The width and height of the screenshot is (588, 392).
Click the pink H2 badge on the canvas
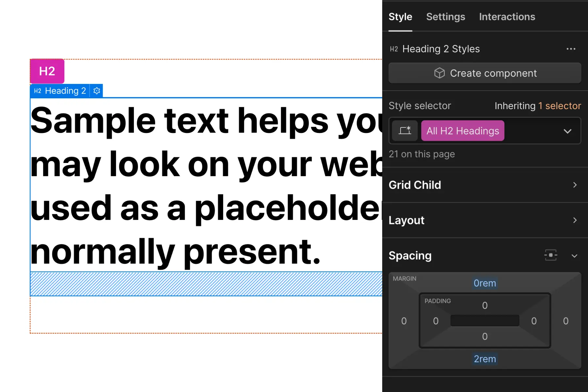pyautogui.click(x=47, y=71)
